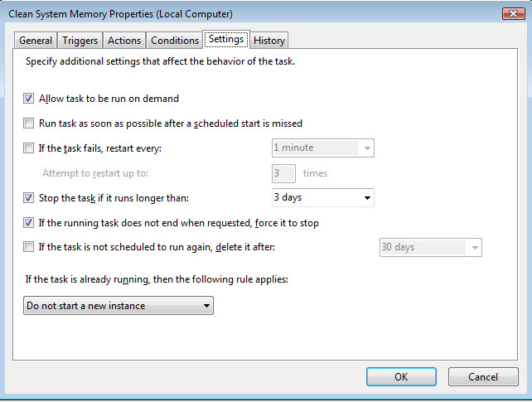This screenshot has height=402, width=532.
Task: Open the Triggers tab
Action: pyautogui.click(x=80, y=41)
